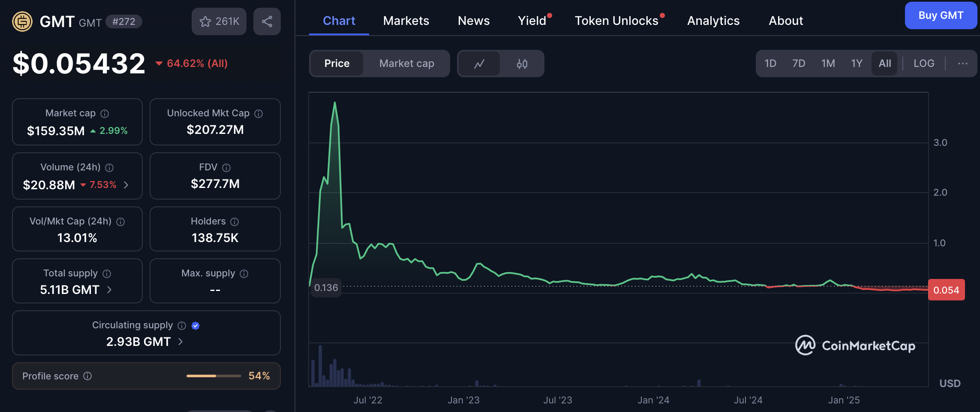The image size is (980, 412).
Task: Set chart range to 1D
Action: [x=770, y=64]
